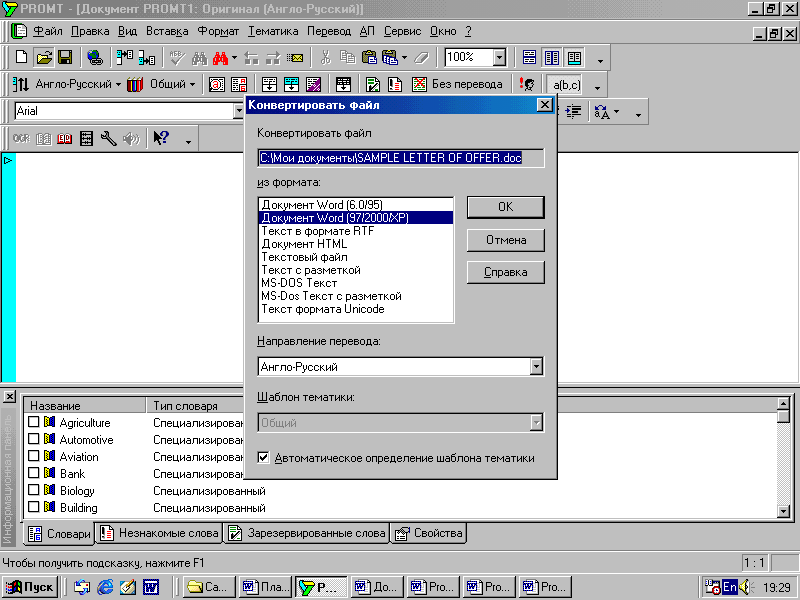Open the Правка menu
The image size is (800, 600).
[90, 31]
